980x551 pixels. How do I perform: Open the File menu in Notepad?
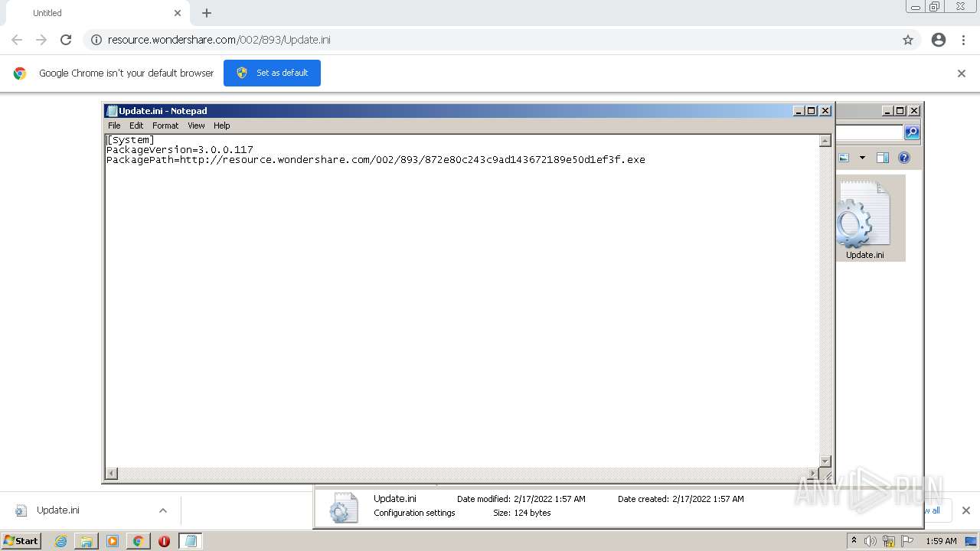click(x=114, y=126)
